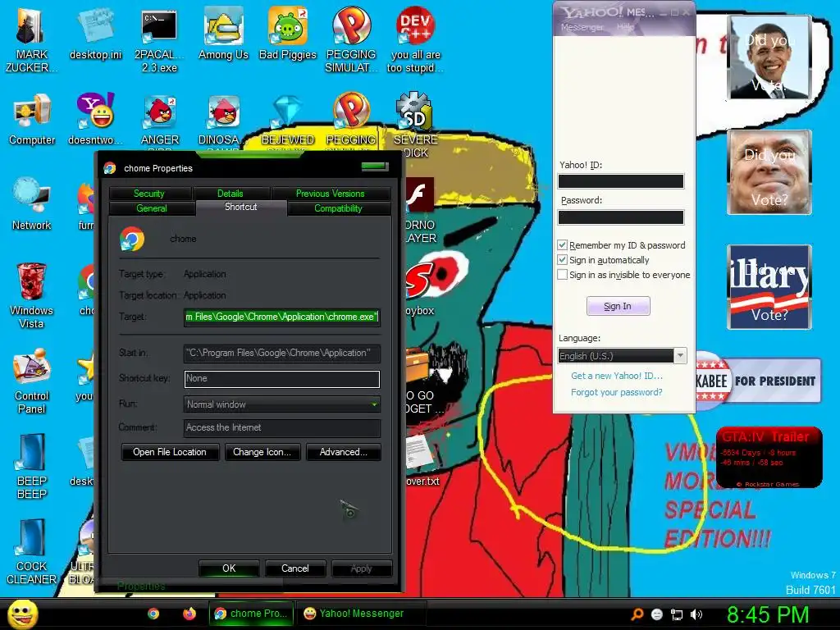Open the 2PACAL 2.3.exe shortcut
The image size is (840, 630).
pyautogui.click(x=159, y=39)
